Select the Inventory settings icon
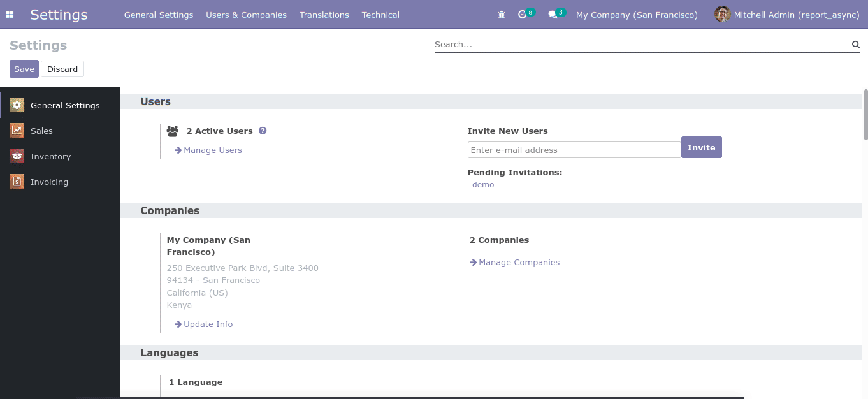 pos(17,156)
